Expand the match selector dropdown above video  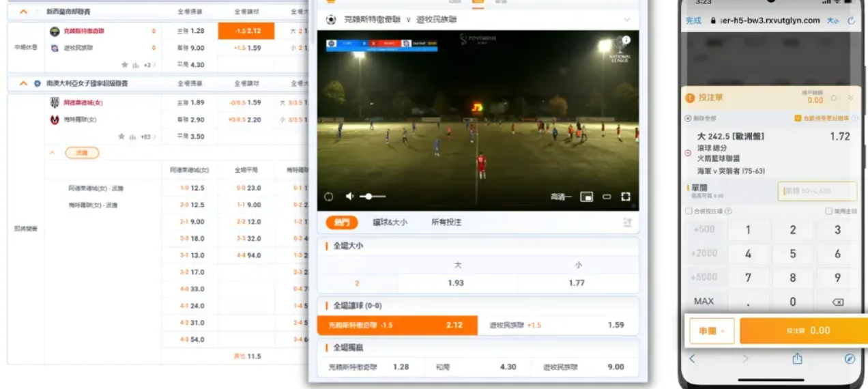pos(626,20)
